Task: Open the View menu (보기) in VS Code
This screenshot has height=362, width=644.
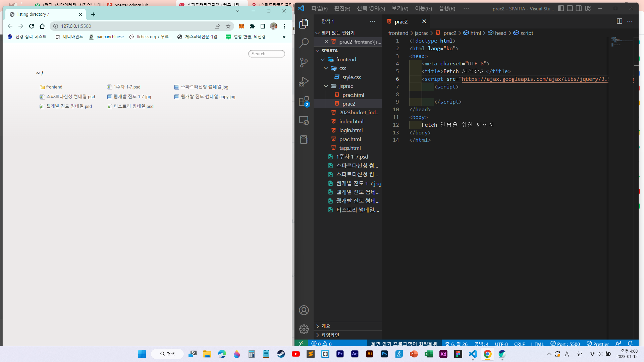Action: click(400, 8)
